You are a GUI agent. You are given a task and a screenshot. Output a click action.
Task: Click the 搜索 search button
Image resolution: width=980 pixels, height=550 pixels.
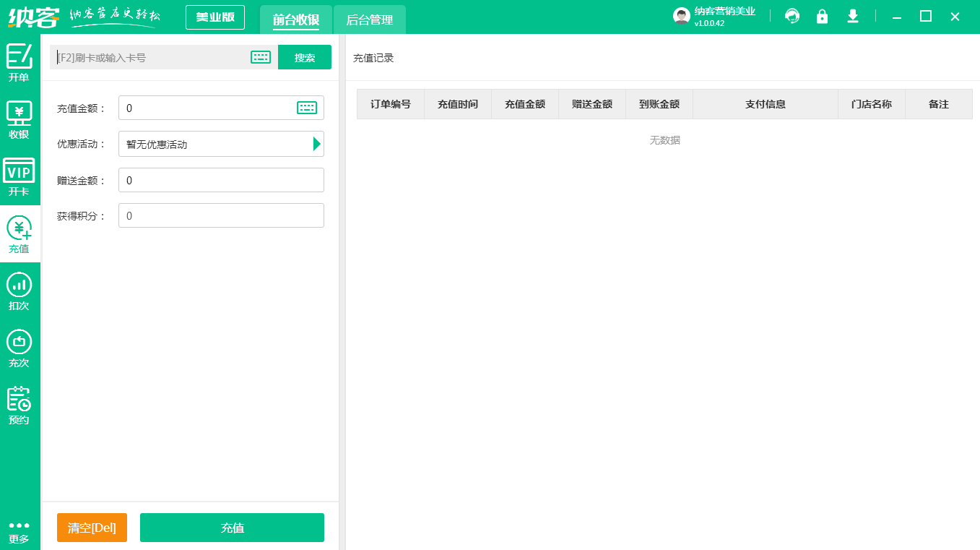click(x=304, y=57)
